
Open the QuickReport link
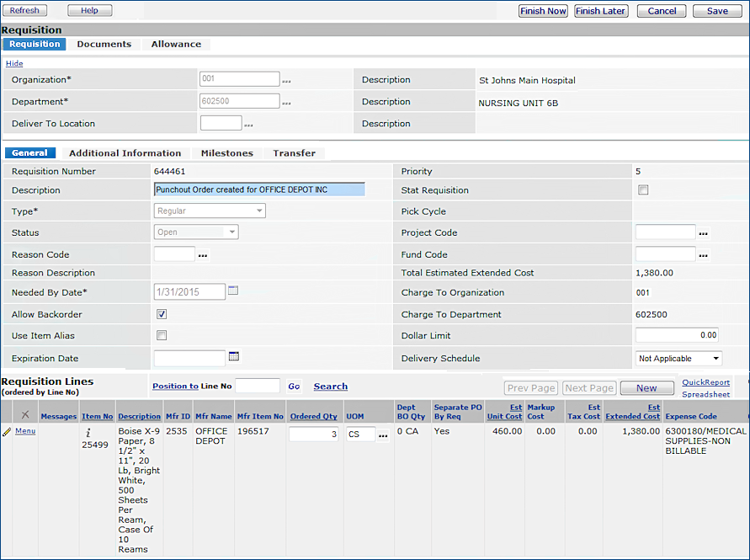coord(705,382)
